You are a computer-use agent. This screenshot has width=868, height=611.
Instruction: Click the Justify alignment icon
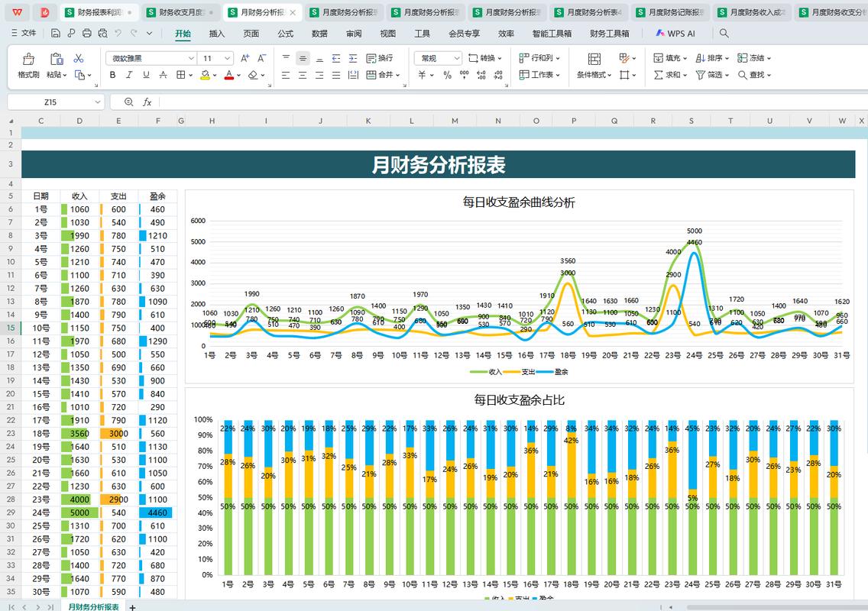pyautogui.click(x=336, y=75)
